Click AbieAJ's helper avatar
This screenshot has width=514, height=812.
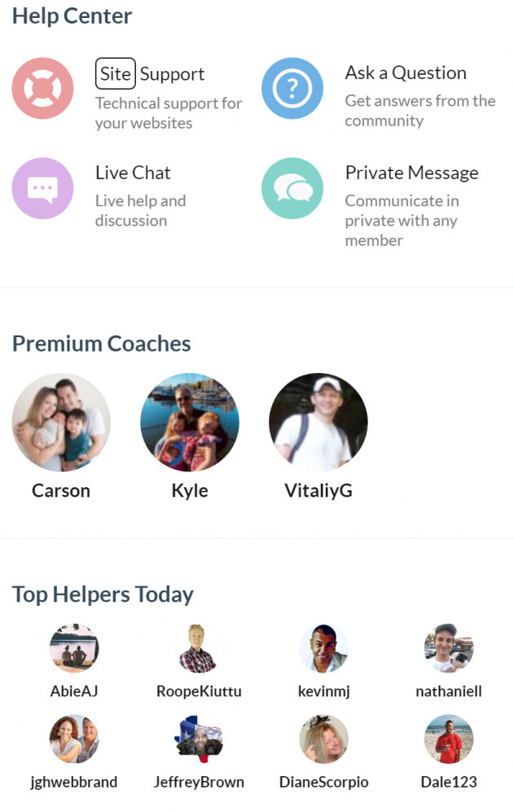74,648
